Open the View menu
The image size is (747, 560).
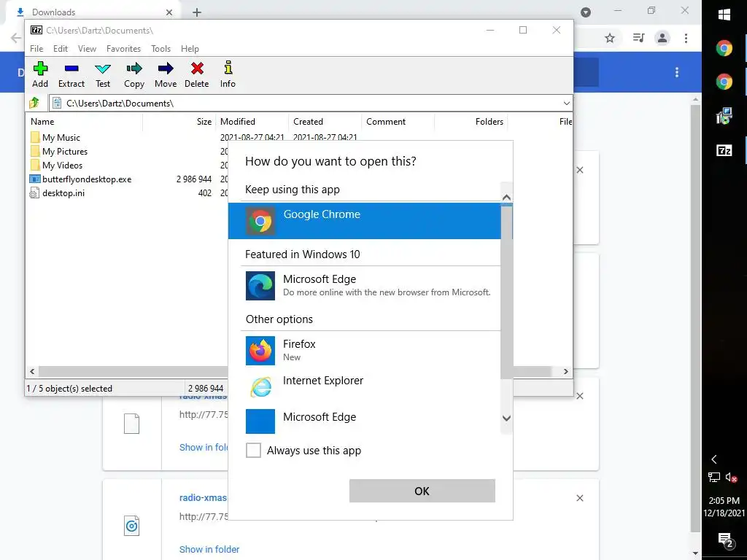click(88, 49)
